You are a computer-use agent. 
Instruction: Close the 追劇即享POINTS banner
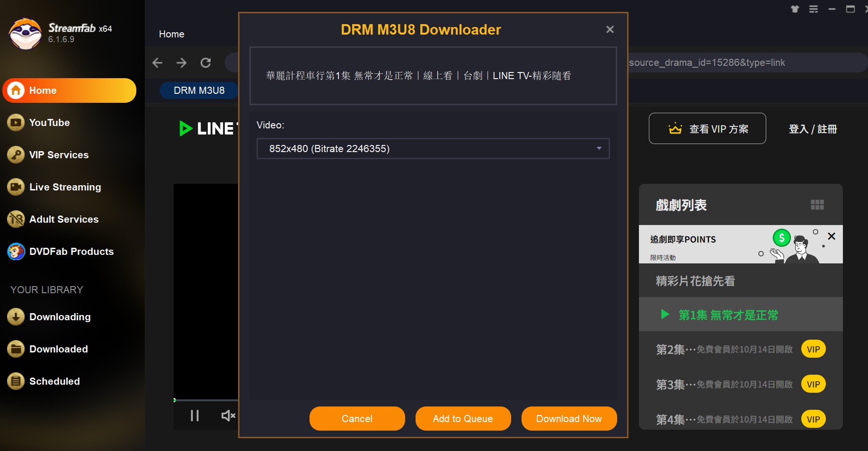832,236
